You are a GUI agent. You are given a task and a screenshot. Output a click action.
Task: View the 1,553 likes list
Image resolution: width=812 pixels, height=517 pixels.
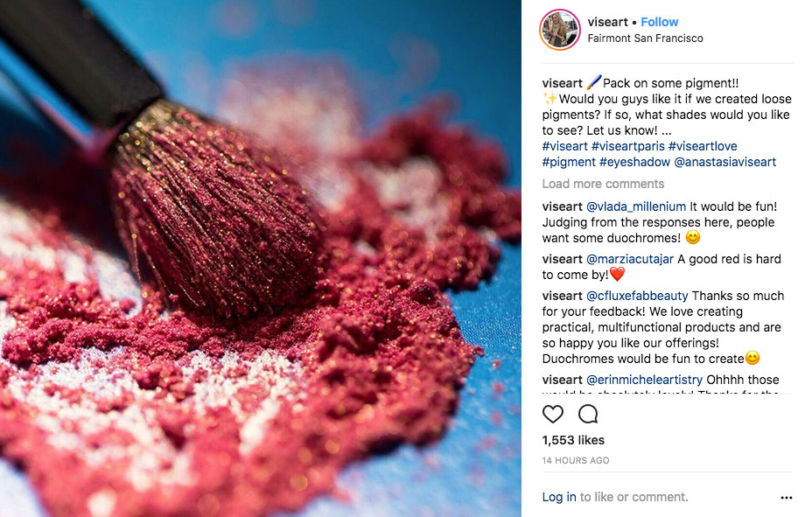pos(573,440)
